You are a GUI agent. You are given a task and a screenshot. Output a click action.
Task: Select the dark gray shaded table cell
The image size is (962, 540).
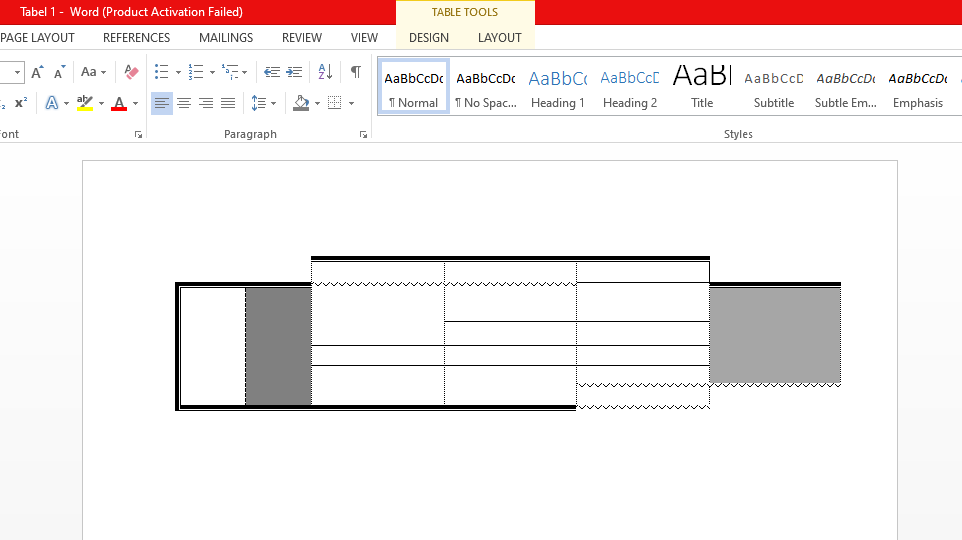point(279,346)
